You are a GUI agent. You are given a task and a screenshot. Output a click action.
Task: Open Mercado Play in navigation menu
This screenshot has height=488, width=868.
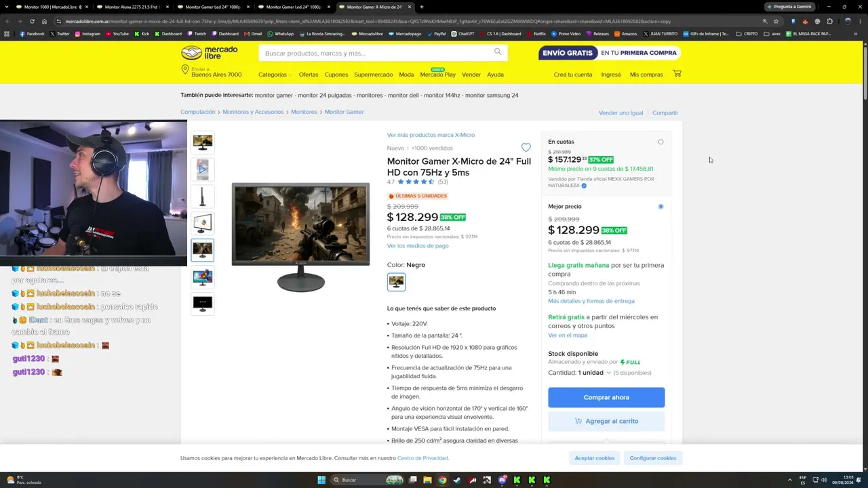click(437, 75)
